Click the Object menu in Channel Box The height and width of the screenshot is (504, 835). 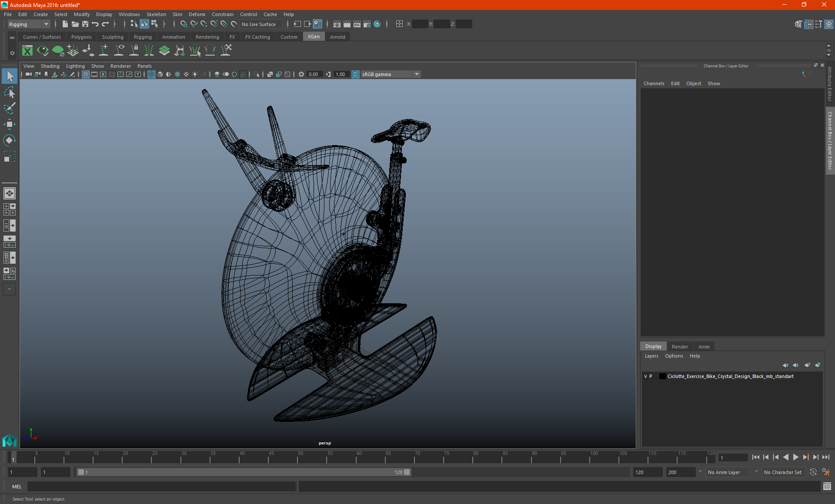pos(693,83)
